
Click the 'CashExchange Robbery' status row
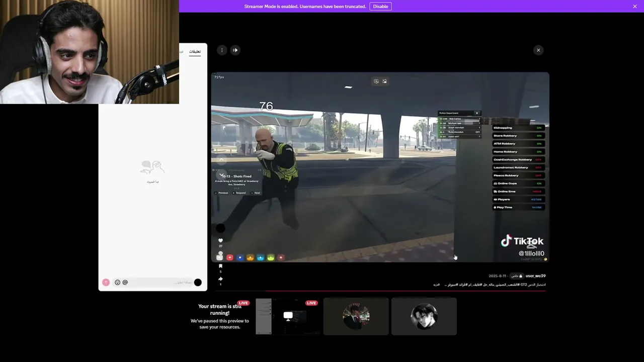point(519,159)
